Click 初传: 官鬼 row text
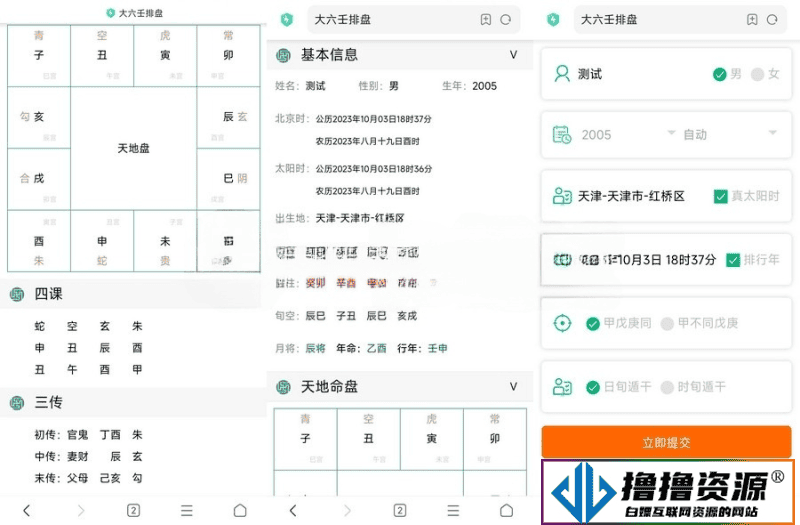This screenshot has height=525, width=800. (x=89, y=435)
